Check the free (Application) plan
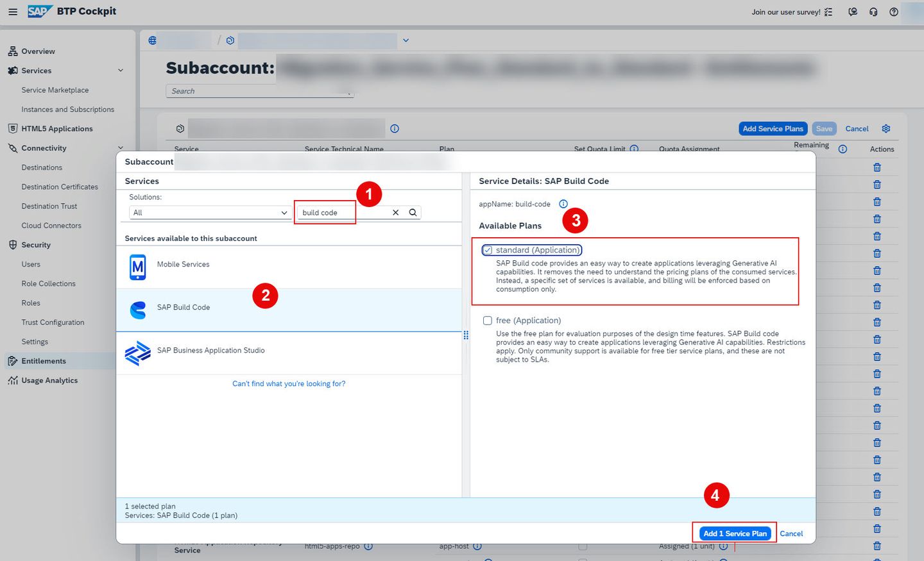This screenshot has height=561, width=924. 488,321
